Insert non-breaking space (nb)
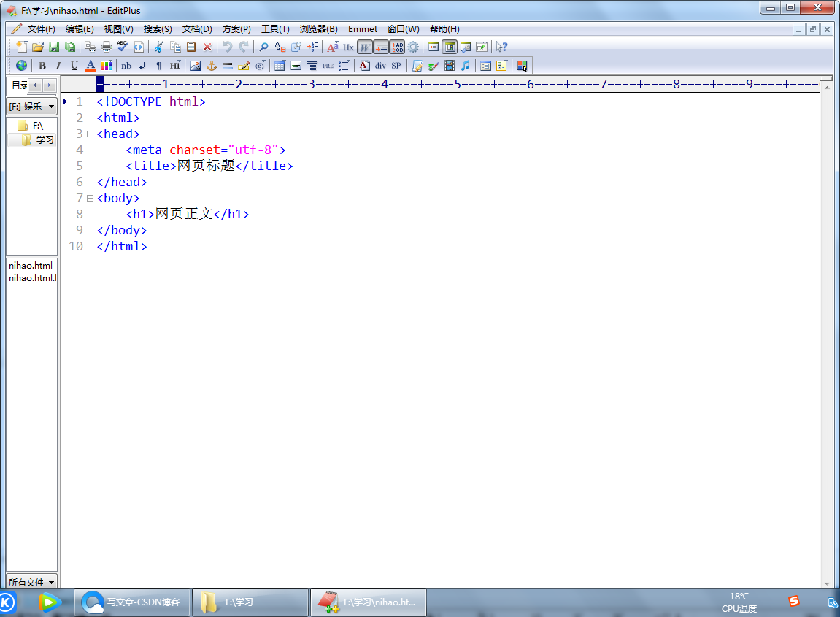Image resolution: width=840 pixels, height=617 pixels. 126,66
